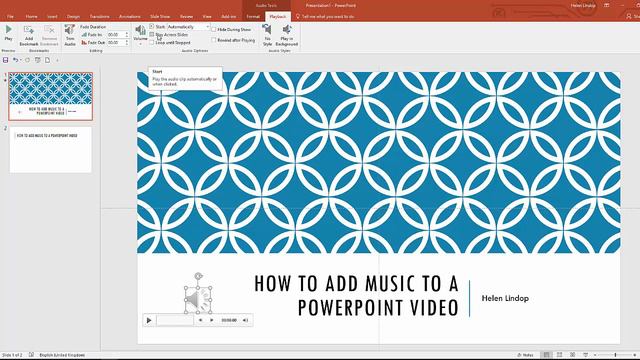
Task: Select slide 2 thumbnail
Action: click(x=51, y=150)
